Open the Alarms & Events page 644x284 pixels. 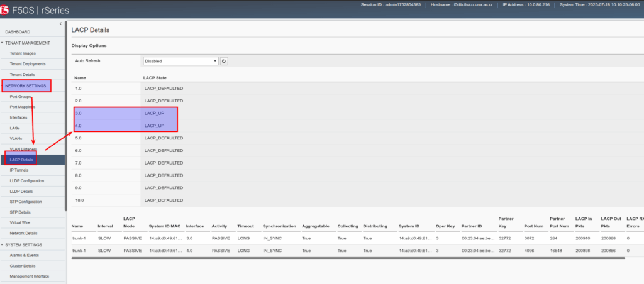tap(24, 255)
